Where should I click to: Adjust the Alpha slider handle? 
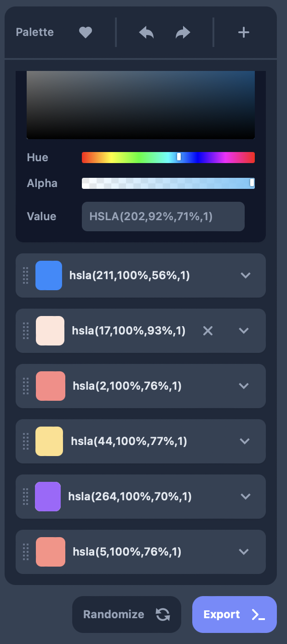click(252, 183)
